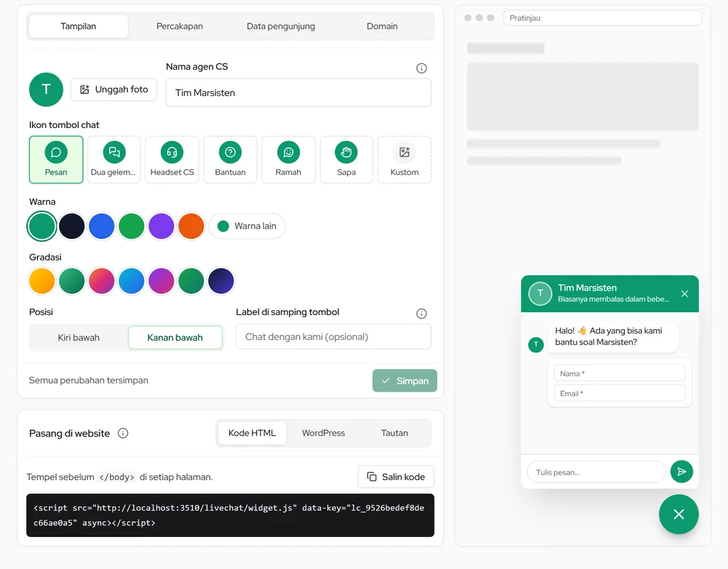Click the agent avatar in the chat widget header

pyautogui.click(x=540, y=294)
